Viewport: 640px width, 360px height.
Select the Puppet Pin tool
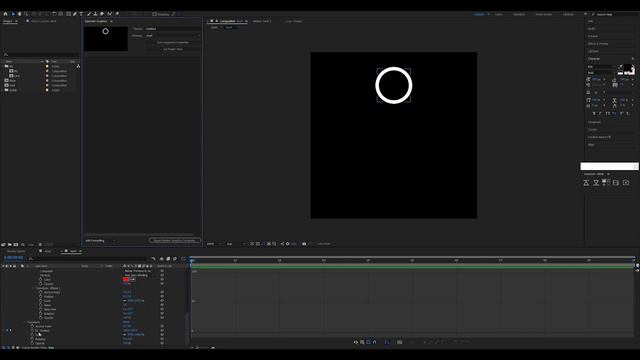click(x=117, y=14)
